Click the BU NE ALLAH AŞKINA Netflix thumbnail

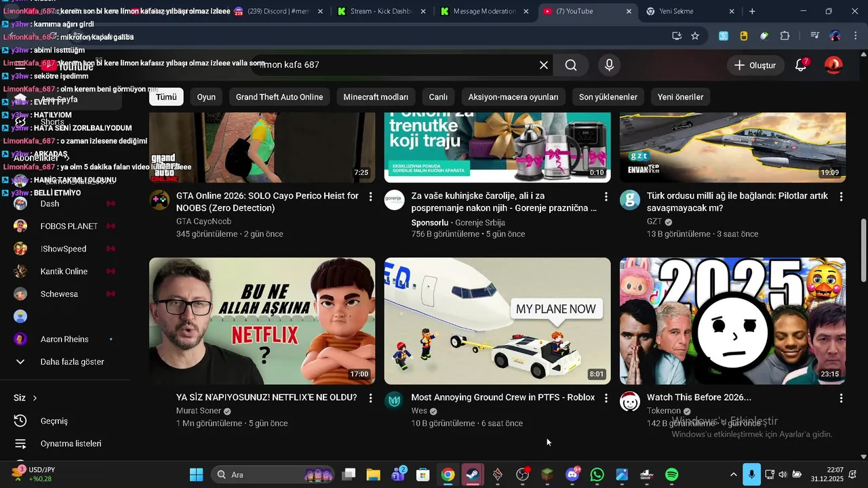(x=262, y=321)
